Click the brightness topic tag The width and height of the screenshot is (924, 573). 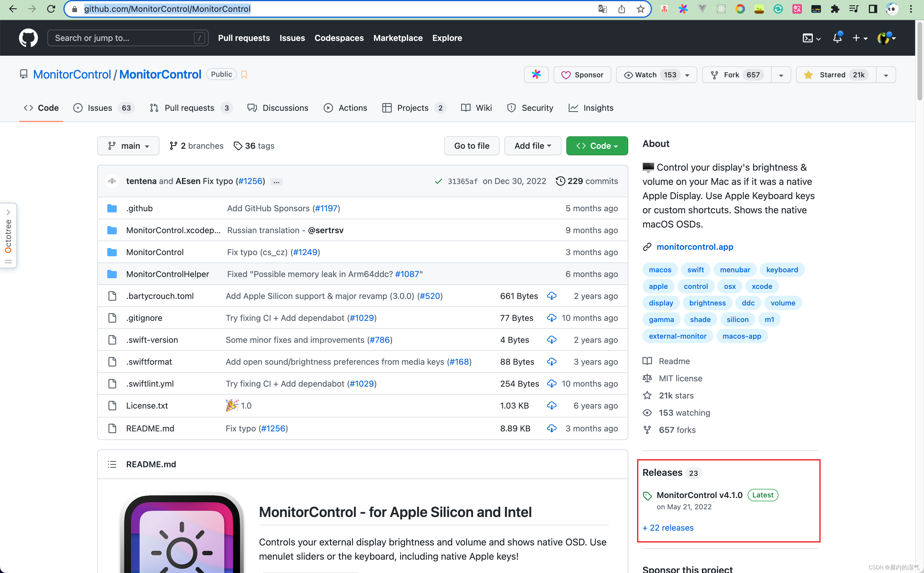tap(707, 303)
